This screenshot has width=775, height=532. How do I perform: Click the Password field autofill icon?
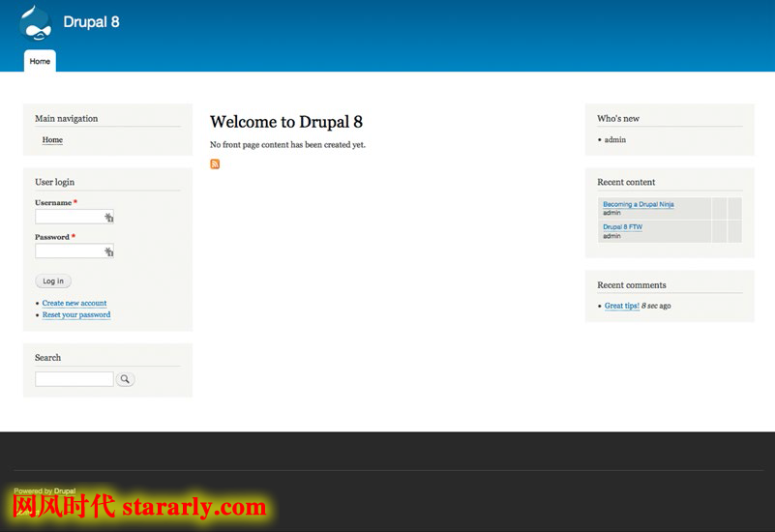click(x=108, y=251)
